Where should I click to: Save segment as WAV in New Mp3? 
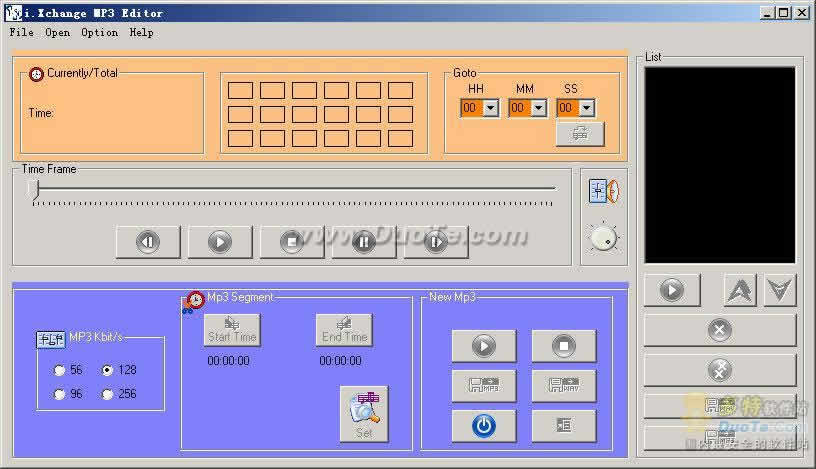(564, 386)
